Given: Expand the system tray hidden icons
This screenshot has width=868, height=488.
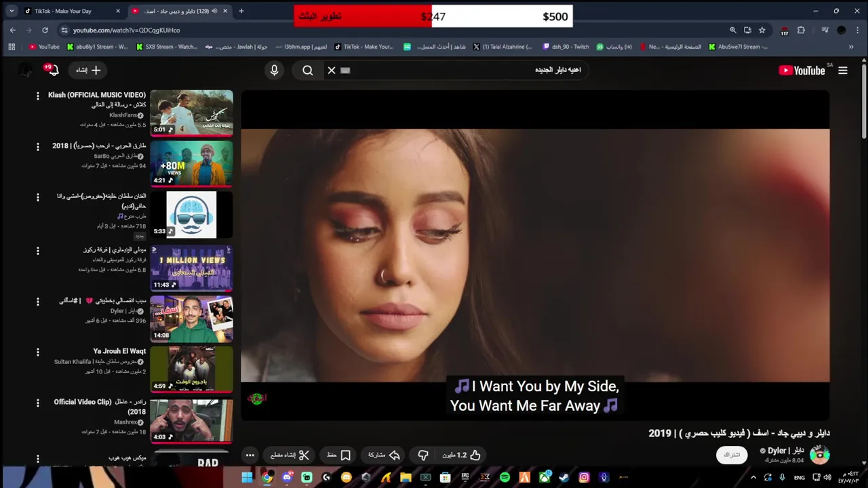Looking at the screenshot, I should pos(753,477).
